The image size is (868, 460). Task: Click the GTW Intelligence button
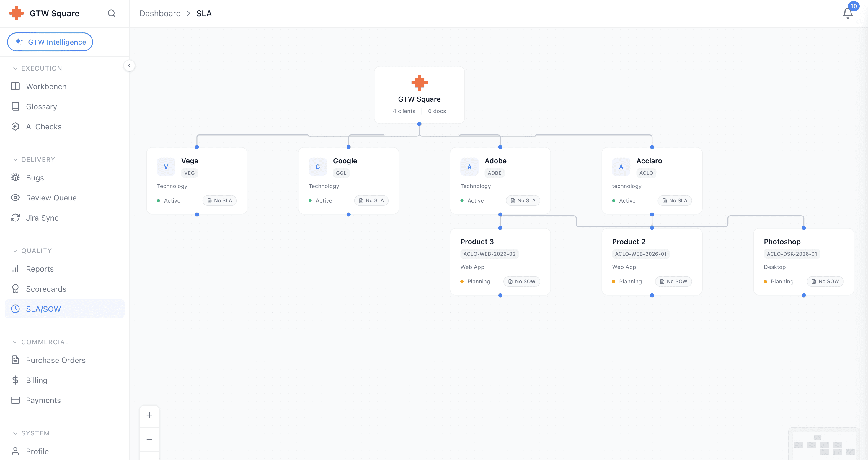(50, 42)
